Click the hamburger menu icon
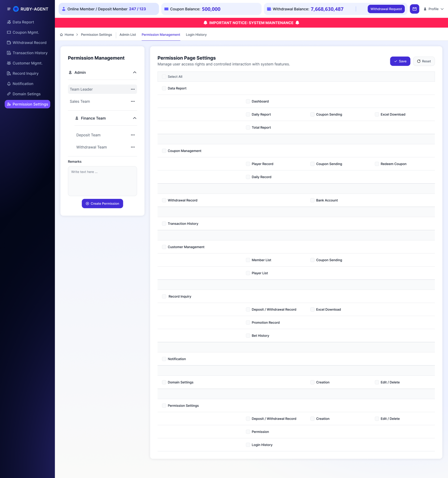This screenshot has width=448, height=478. 9,9
